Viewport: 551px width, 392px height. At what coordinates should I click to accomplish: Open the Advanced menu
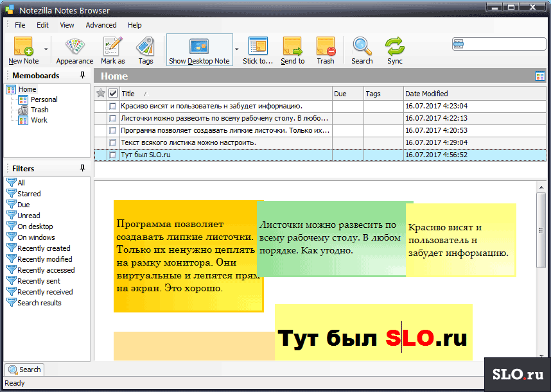pyautogui.click(x=101, y=25)
